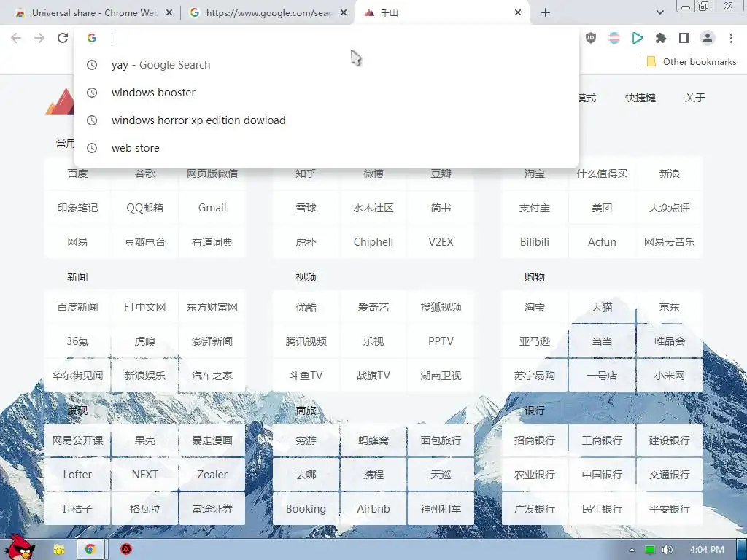Open the Airbnb travel tile
Image resolution: width=747 pixels, height=560 pixels.
tap(373, 509)
